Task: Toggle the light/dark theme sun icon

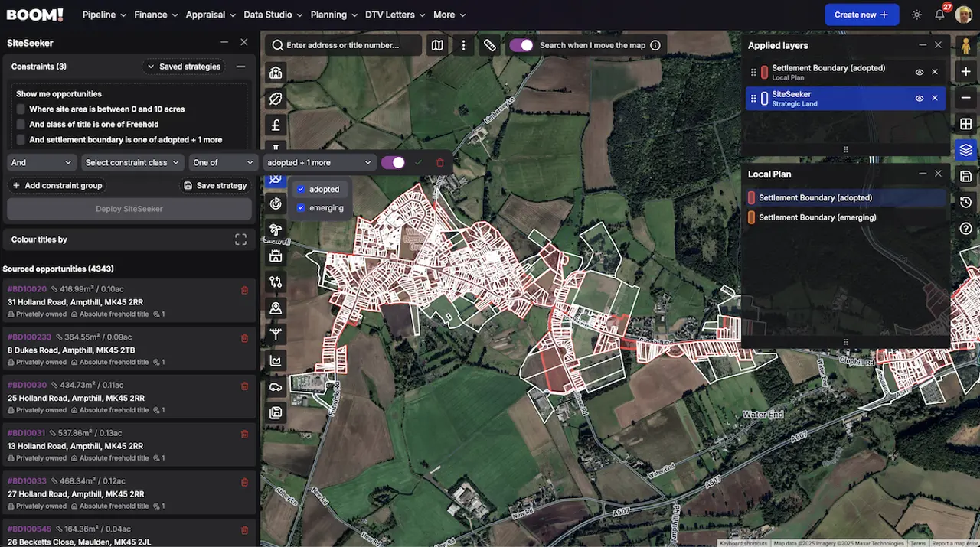Action: (916, 15)
